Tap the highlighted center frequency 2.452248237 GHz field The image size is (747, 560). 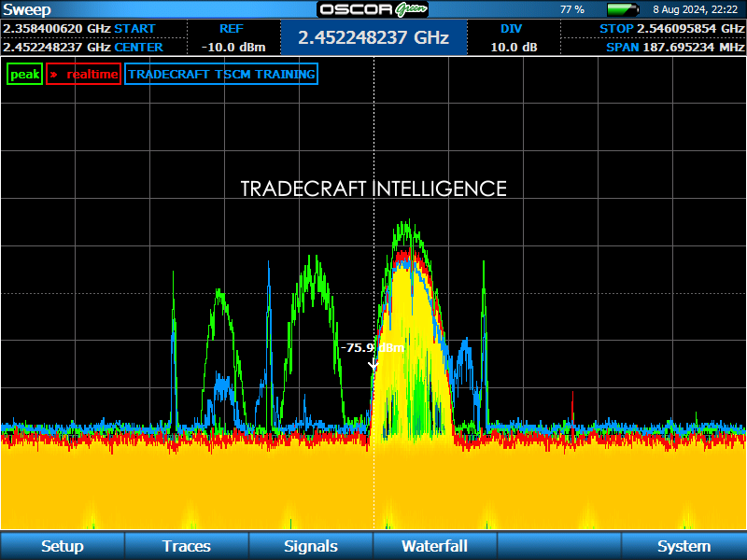coord(374,37)
